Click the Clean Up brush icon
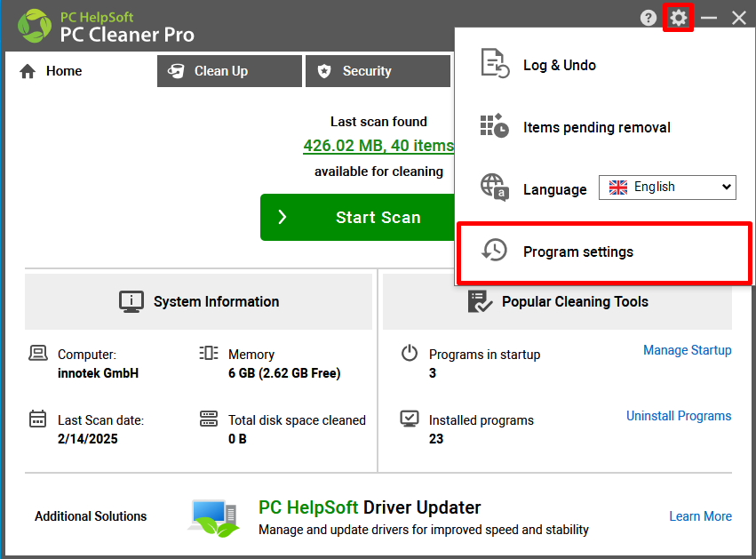This screenshot has width=756, height=559. pos(176,71)
